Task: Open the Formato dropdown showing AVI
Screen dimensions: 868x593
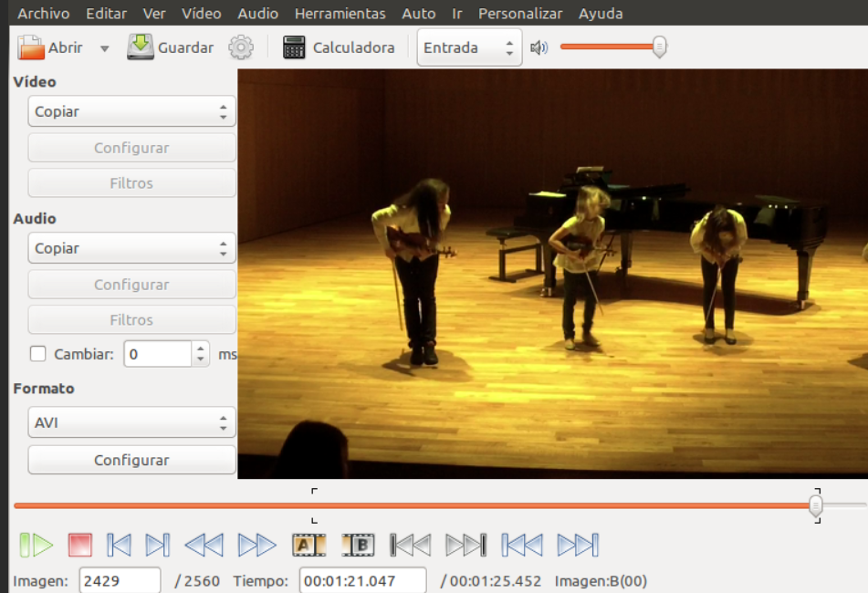Action: (x=131, y=422)
